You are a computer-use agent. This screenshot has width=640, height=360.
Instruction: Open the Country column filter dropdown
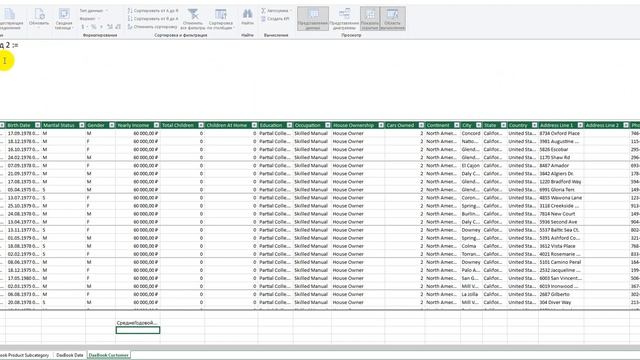(x=534, y=125)
